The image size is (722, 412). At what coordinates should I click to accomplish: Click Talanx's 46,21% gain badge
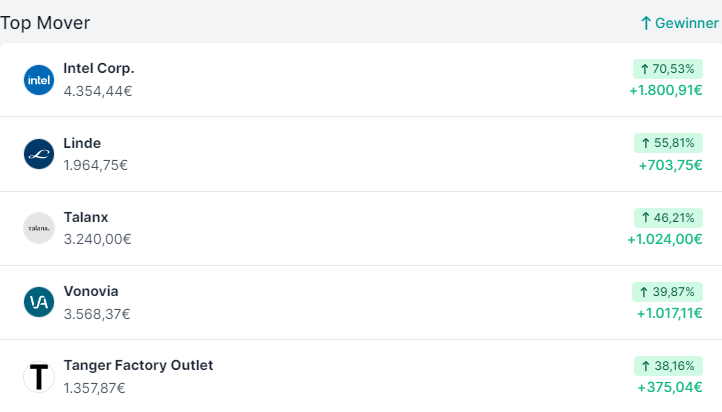coord(667,217)
